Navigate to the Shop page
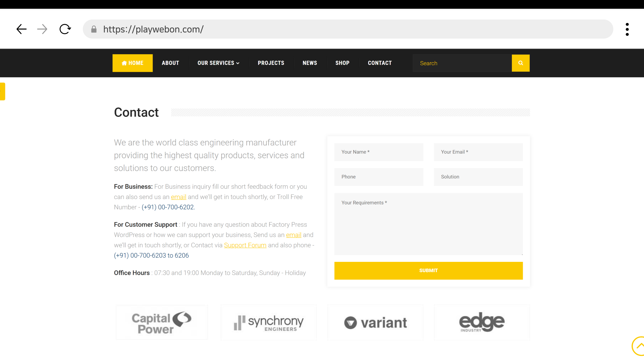Viewport: 644px width, 362px height. [x=342, y=63]
